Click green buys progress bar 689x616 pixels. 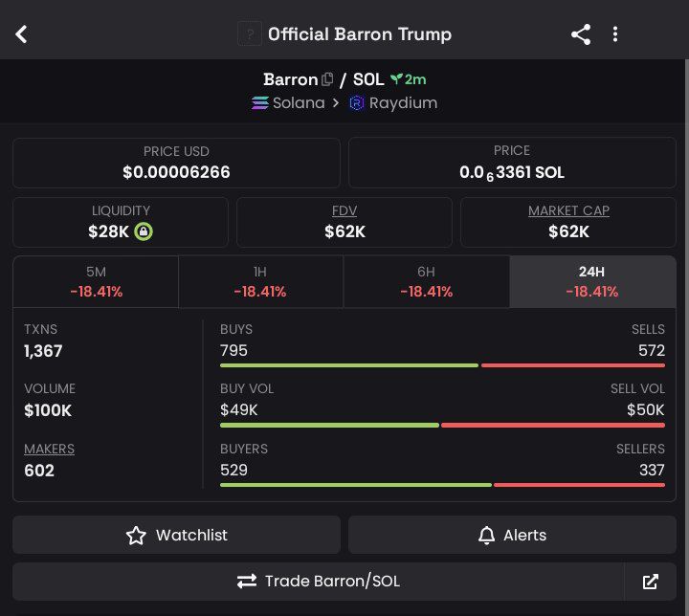coord(349,365)
